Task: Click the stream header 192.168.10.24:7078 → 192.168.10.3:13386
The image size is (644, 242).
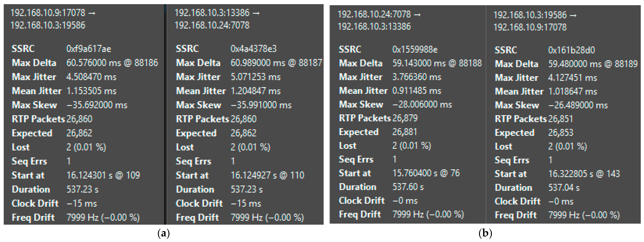Action: click(379, 20)
